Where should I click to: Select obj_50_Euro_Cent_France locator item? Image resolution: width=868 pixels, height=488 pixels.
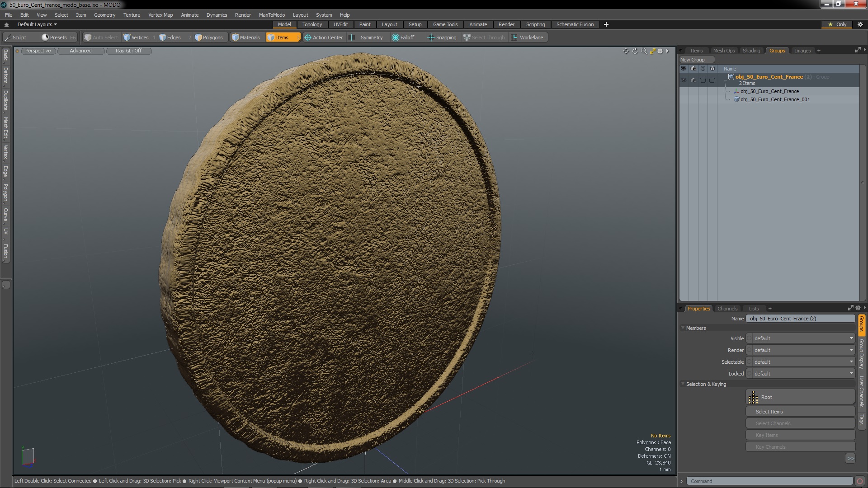pyautogui.click(x=769, y=91)
